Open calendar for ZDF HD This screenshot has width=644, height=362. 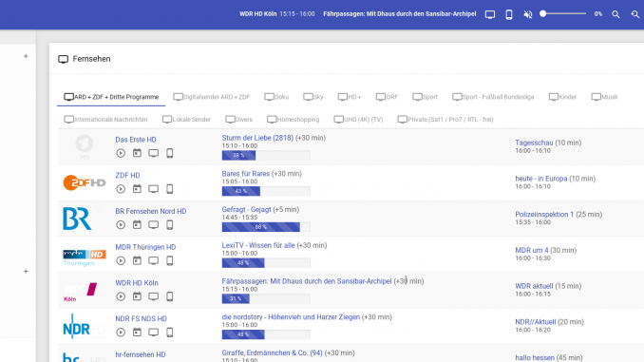click(137, 189)
